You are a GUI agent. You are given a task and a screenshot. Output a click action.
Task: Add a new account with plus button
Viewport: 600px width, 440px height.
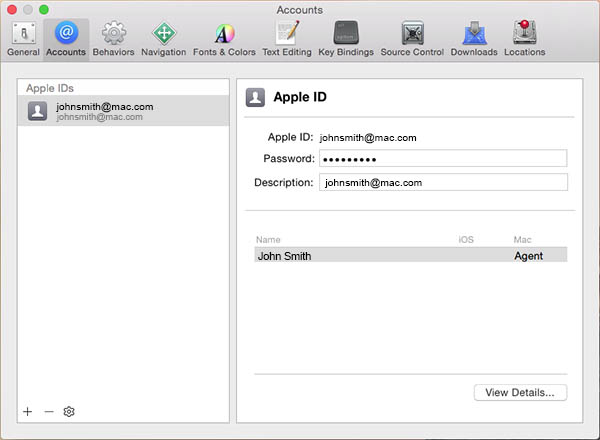pos(28,412)
